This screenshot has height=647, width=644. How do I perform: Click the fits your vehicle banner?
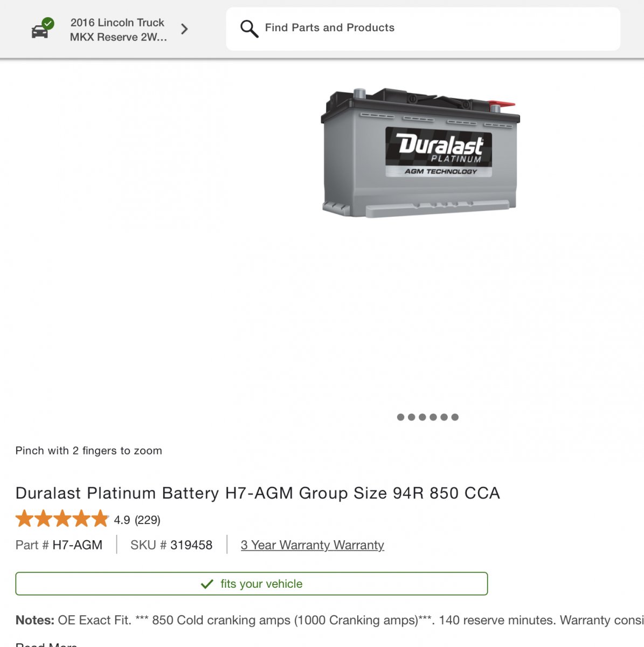point(252,583)
